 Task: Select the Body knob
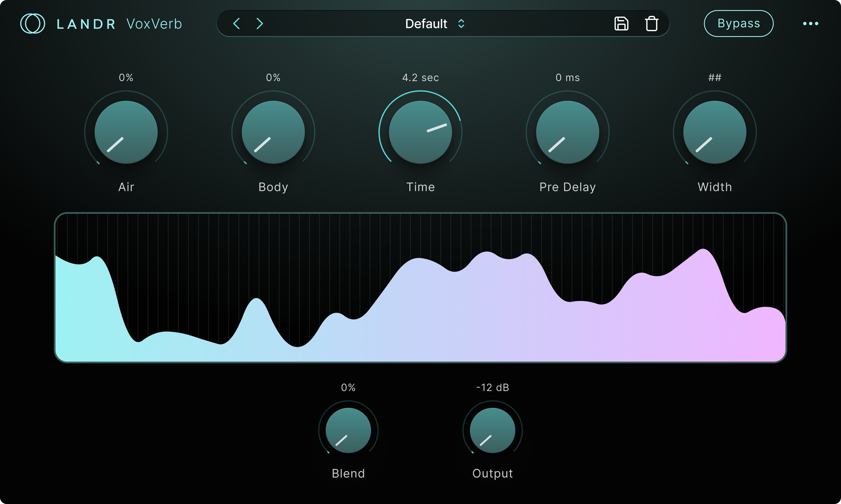(273, 132)
